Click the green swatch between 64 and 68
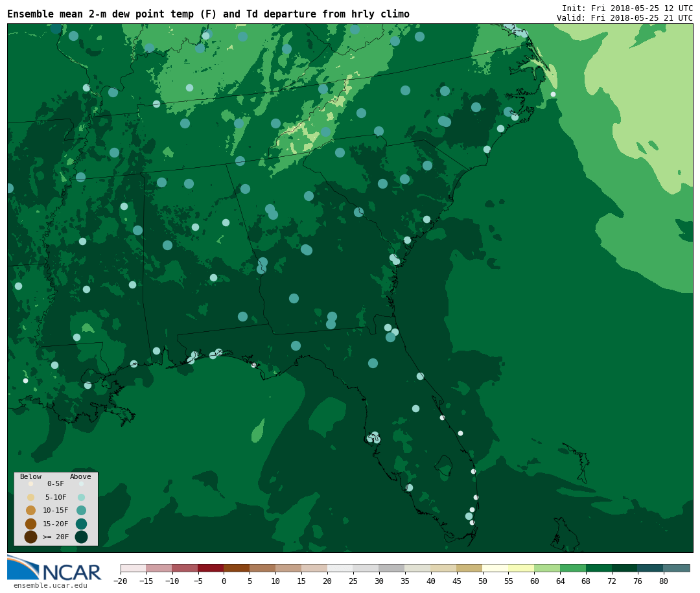The height and width of the screenshot is (593, 700). 573,568
